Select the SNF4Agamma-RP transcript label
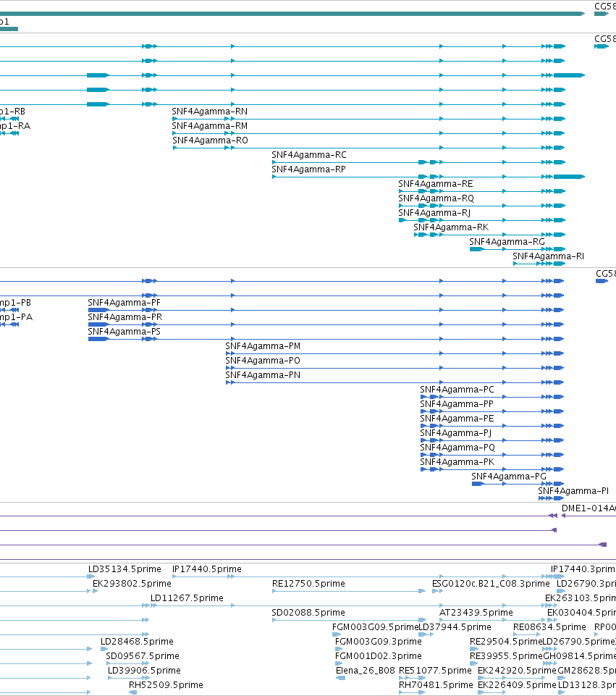Image resolution: width=616 pixels, height=696 pixels. tap(308, 169)
